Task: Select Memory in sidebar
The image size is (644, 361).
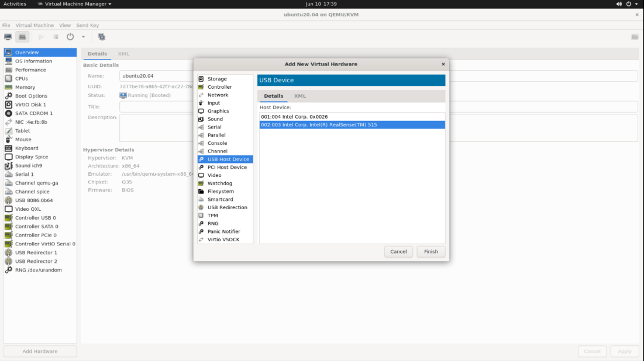Action: click(40, 88)
